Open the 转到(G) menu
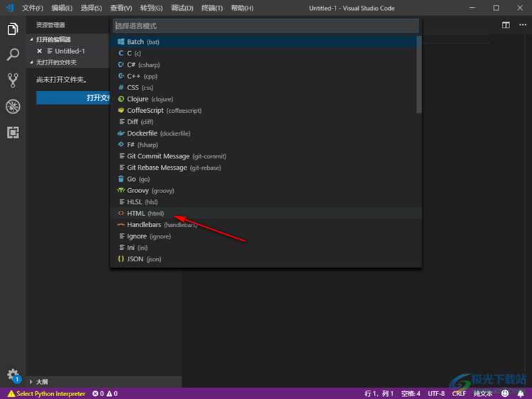The width and height of the screenshot is (532, 399). 151,8
